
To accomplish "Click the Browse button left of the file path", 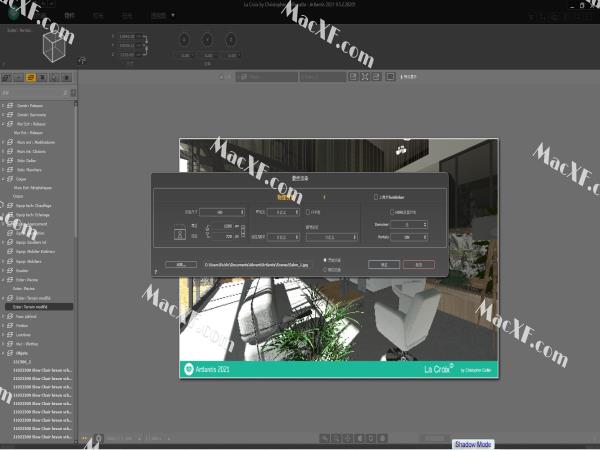I will [x=181, y=264].
